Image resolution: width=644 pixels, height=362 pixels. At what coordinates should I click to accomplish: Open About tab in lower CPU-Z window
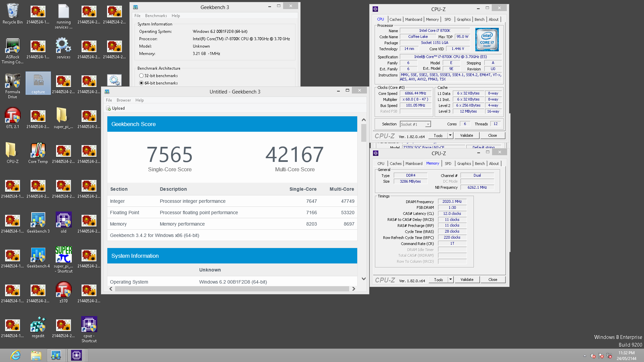click(494, 164)
